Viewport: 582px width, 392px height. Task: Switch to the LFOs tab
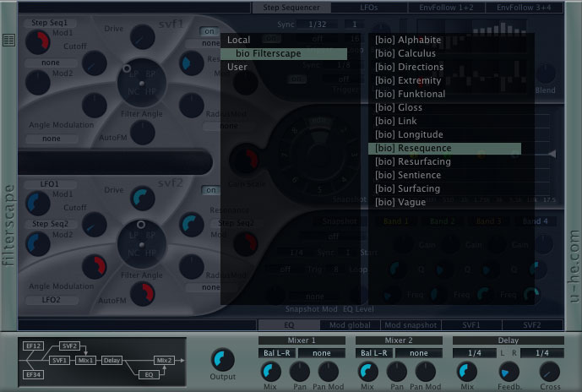(369, 8)
